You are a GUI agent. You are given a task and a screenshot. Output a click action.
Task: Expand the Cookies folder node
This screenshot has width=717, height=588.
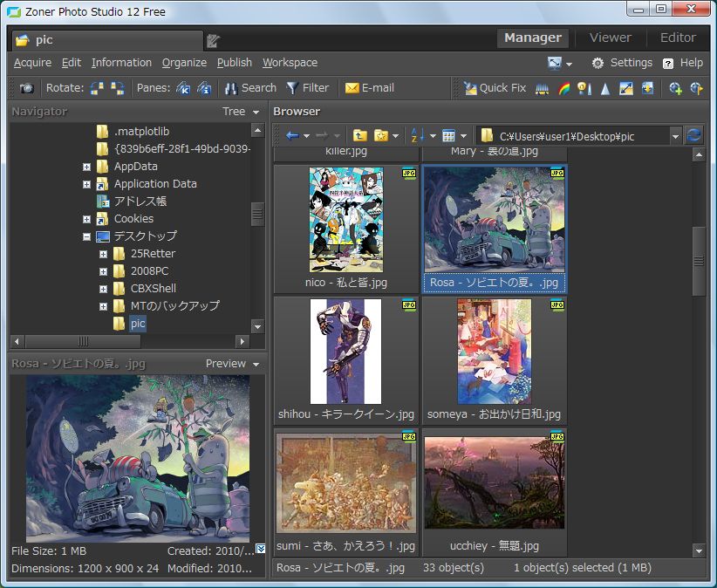click(x=87, y=220)
